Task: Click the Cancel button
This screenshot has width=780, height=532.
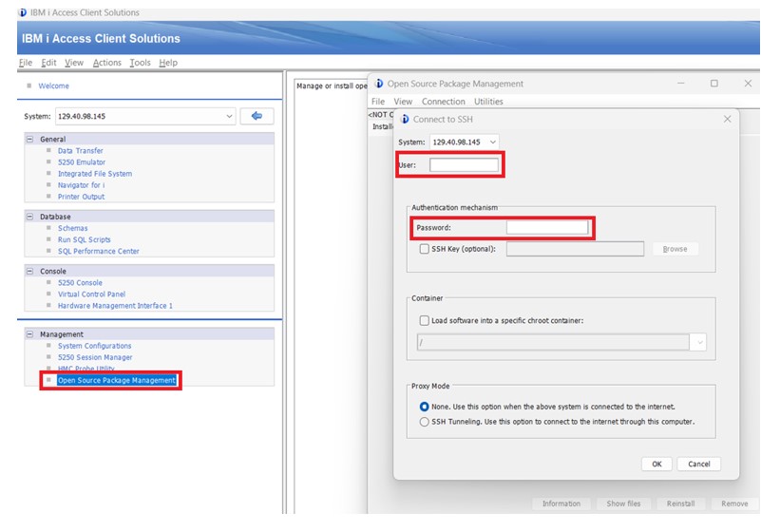Action: 699,464
